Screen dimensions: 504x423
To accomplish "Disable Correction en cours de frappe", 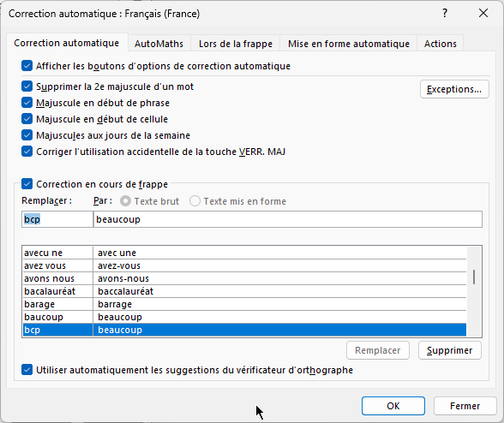I will (27, 184).
